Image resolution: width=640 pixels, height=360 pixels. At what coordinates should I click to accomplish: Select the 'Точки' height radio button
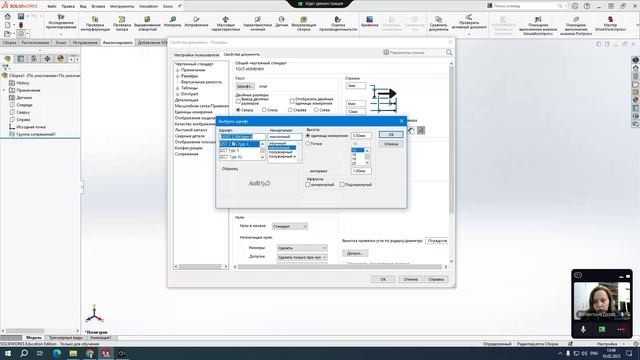coord(308,144)
